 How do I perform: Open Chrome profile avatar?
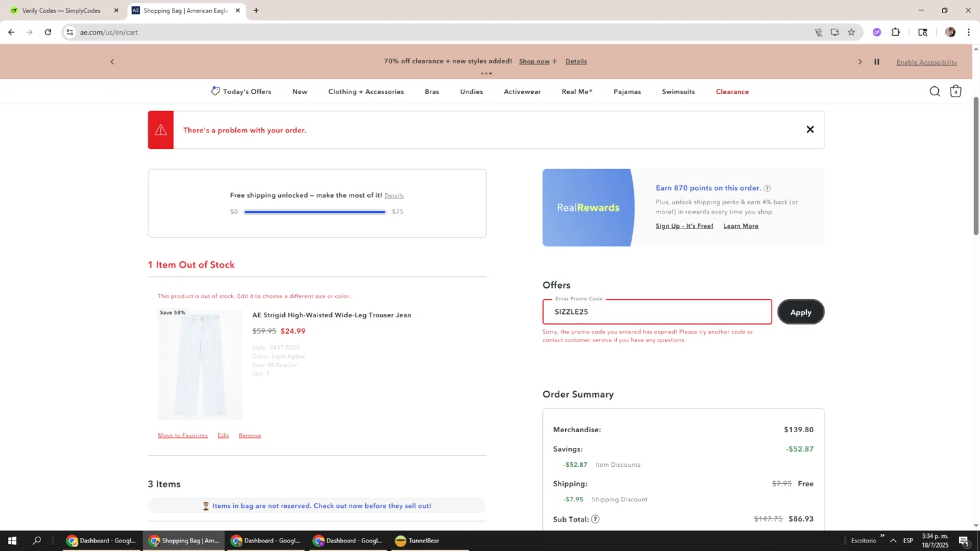click(x=950, y=32)
